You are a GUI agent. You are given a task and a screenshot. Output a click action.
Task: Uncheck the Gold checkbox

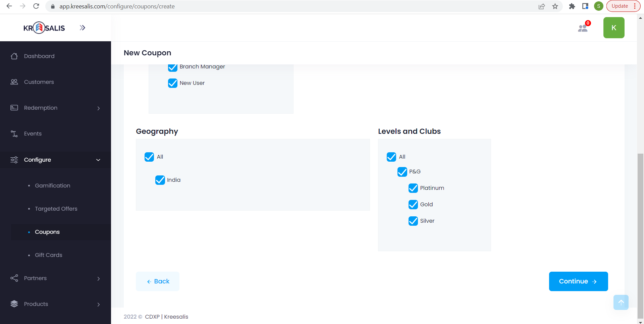tap(413, 205)
